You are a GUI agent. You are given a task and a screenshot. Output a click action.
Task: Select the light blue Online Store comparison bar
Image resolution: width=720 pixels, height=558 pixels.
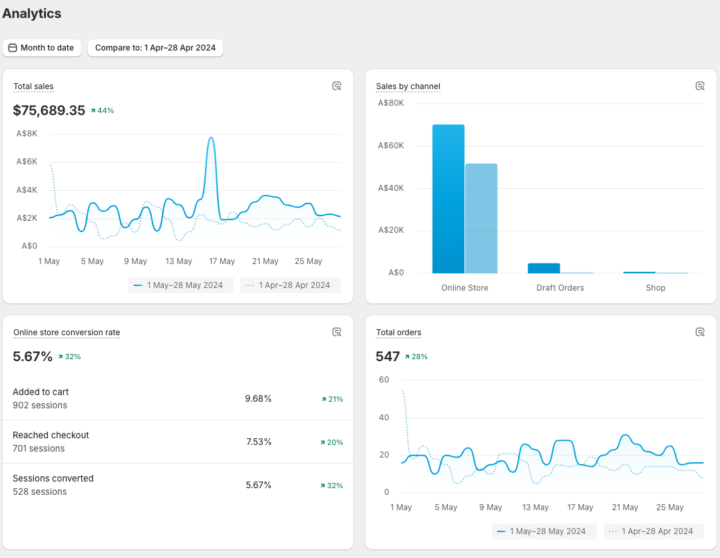click(x=481, y=219)
